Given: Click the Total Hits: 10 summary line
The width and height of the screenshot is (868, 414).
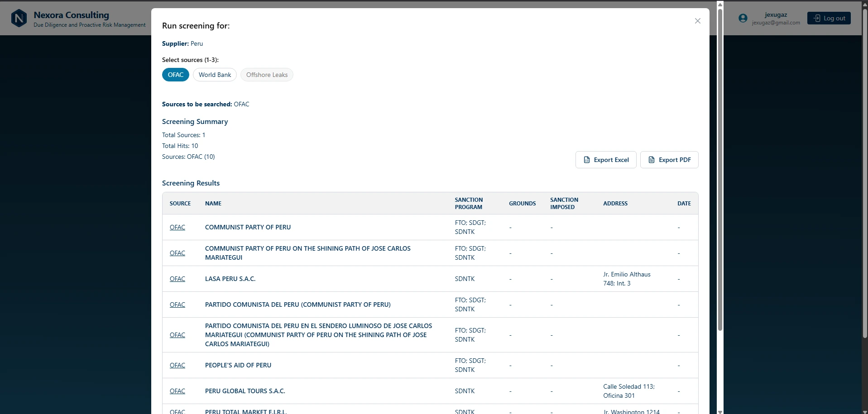Looking at the screenshot, I should (180, 146).
